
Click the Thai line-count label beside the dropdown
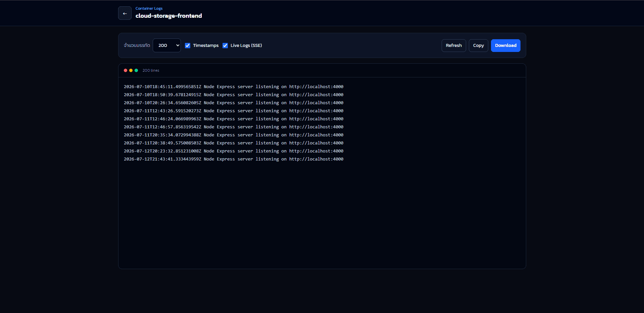point(137,45)
